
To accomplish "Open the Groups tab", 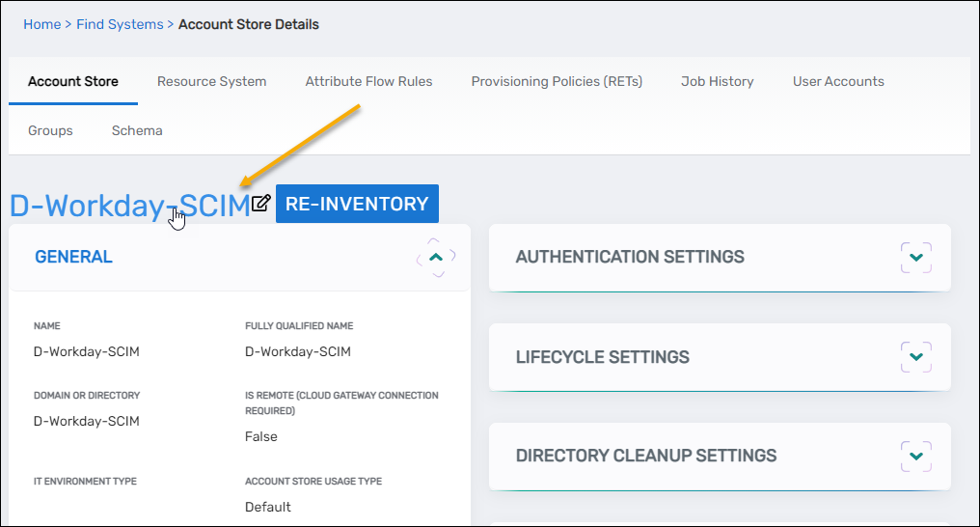I will pyautogui.click(x=50, y=130).
